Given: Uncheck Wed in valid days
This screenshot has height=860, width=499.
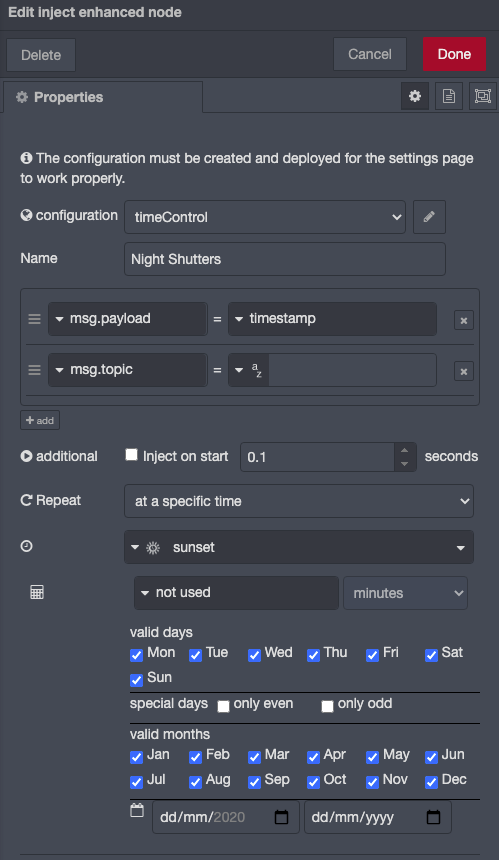Looking at the screenshot, I should coord(254,655).
